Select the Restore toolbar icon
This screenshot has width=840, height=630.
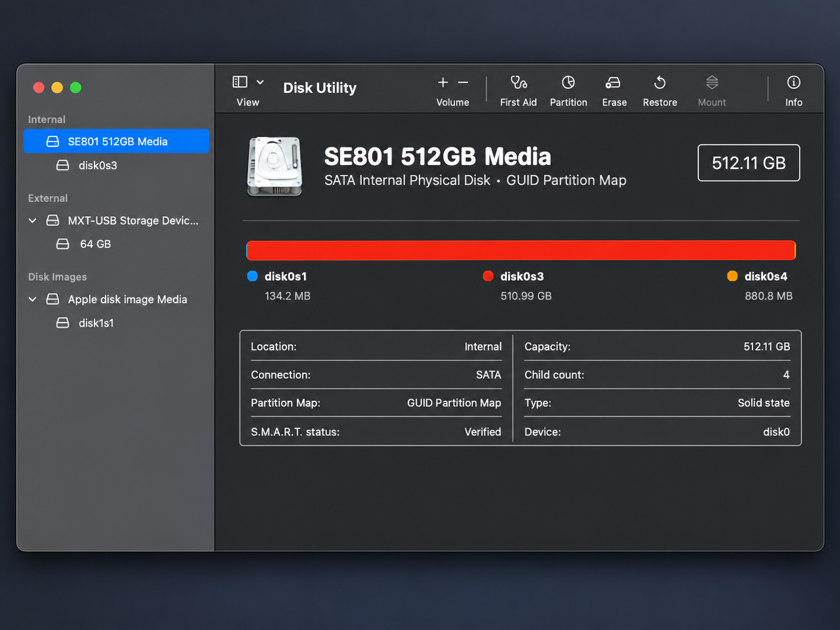(x=660, y=83)
